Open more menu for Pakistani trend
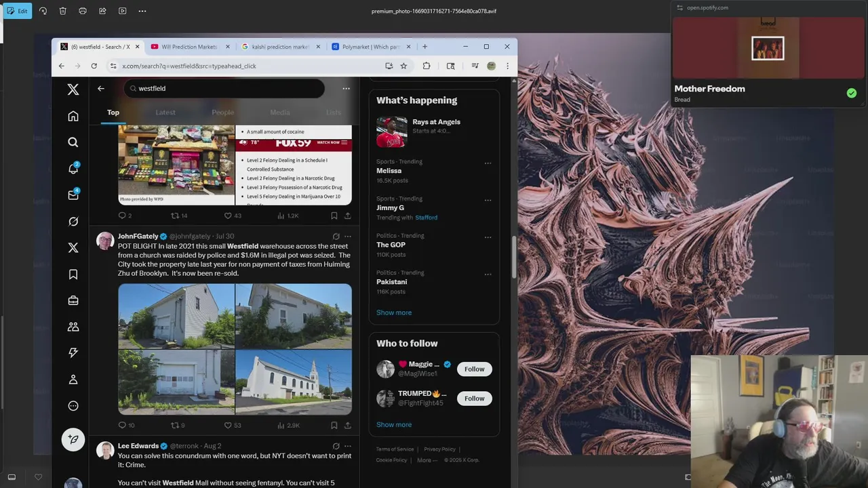The height and width of the screenshot is (488, 868). pos(488,274)
